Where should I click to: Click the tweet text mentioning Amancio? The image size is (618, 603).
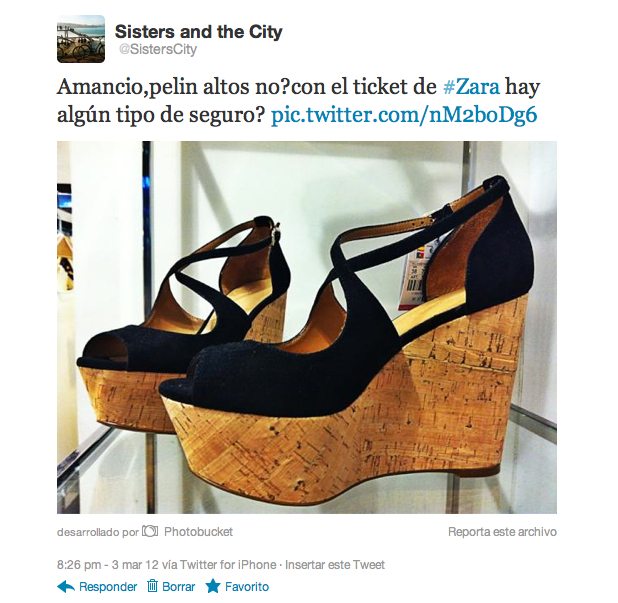tap(298, 101)
